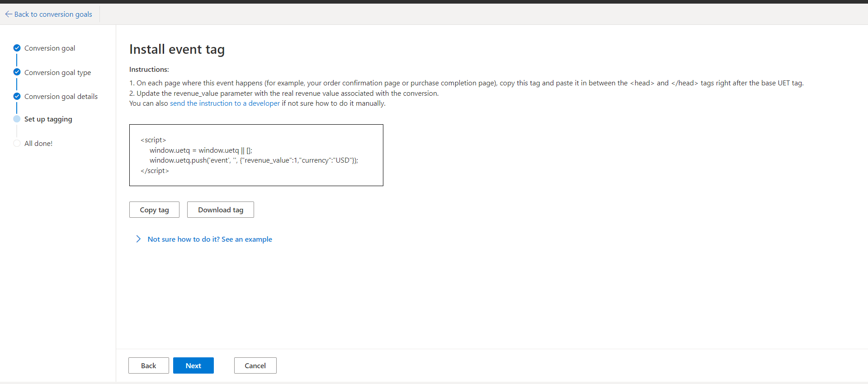Proceed with the Next button
This screenshot has width=868, height=384.
coord(193,365)
